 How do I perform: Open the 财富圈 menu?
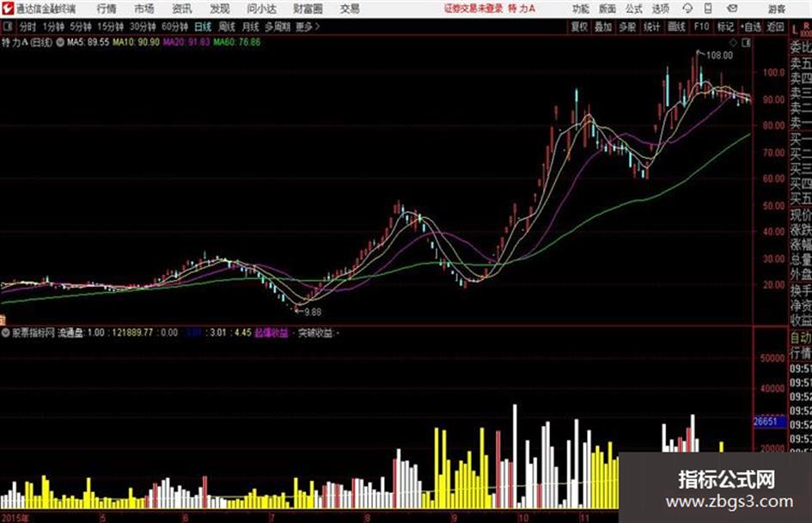click(x=308, y=9)
